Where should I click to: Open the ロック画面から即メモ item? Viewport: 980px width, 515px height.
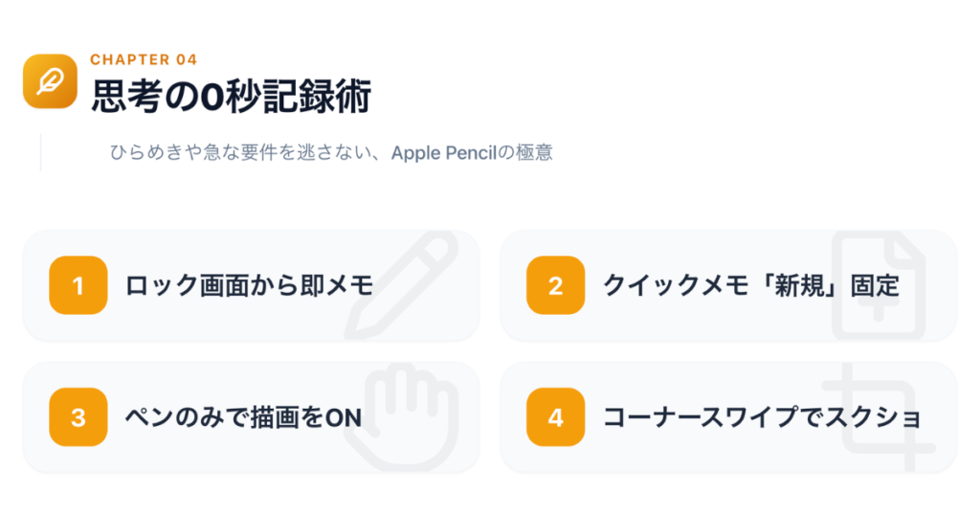[x=249, y=285]
